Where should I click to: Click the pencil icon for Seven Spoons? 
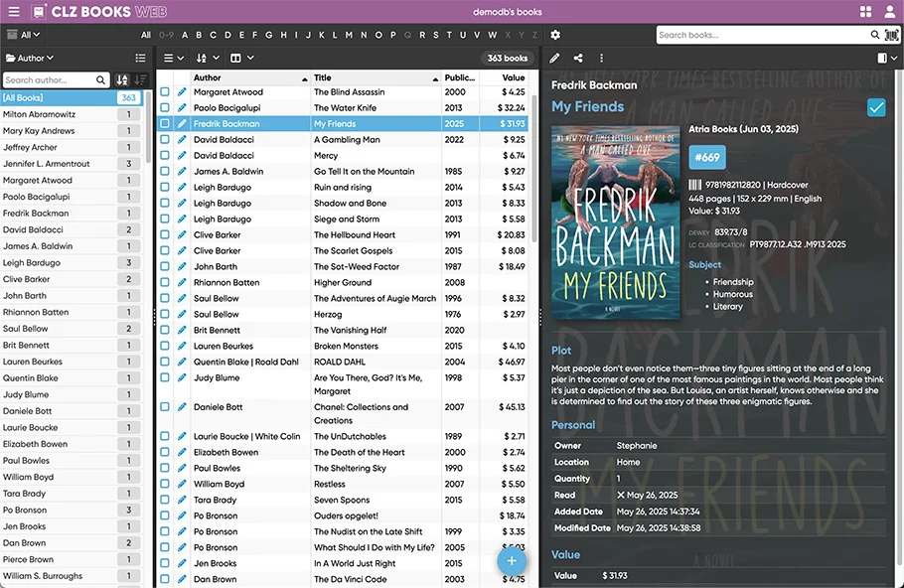tap(182, 500)
